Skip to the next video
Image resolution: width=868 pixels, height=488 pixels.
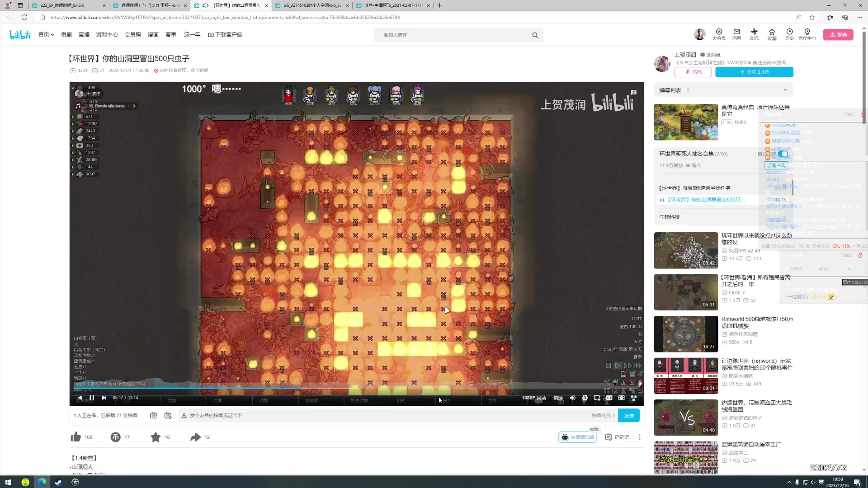point(104,398)
